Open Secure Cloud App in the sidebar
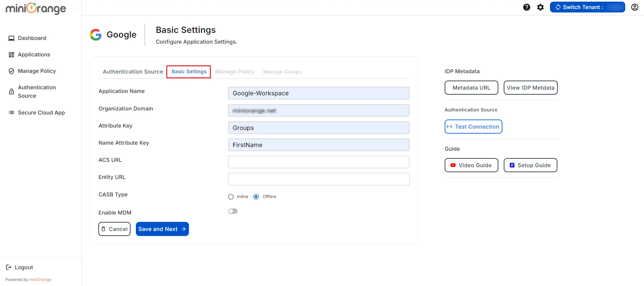 41,112
